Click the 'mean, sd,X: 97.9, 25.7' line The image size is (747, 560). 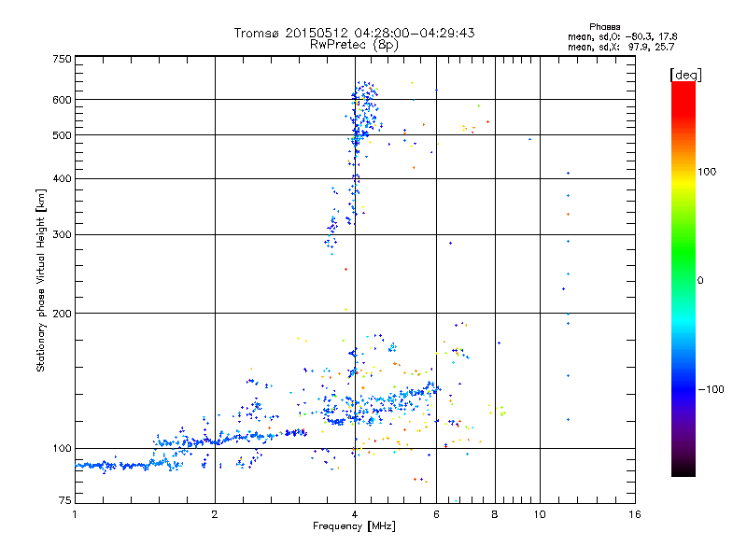621,48
